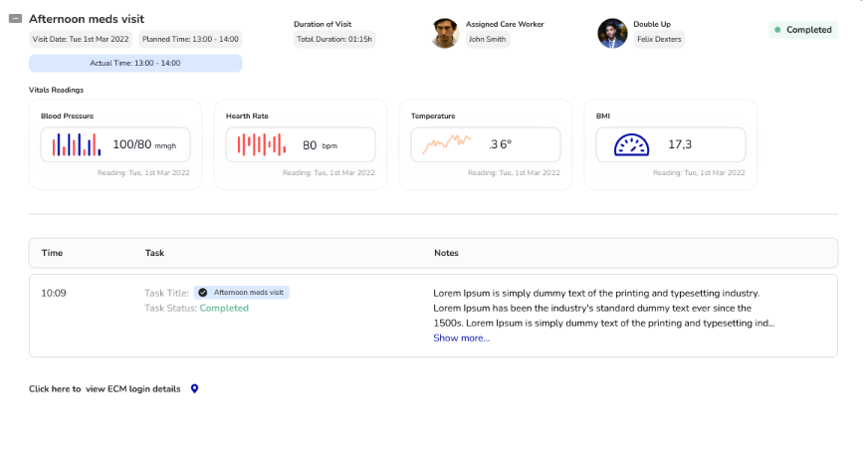Click the BMI gauge icon
Screen dimensions: 868x475
tap(631, 145)
